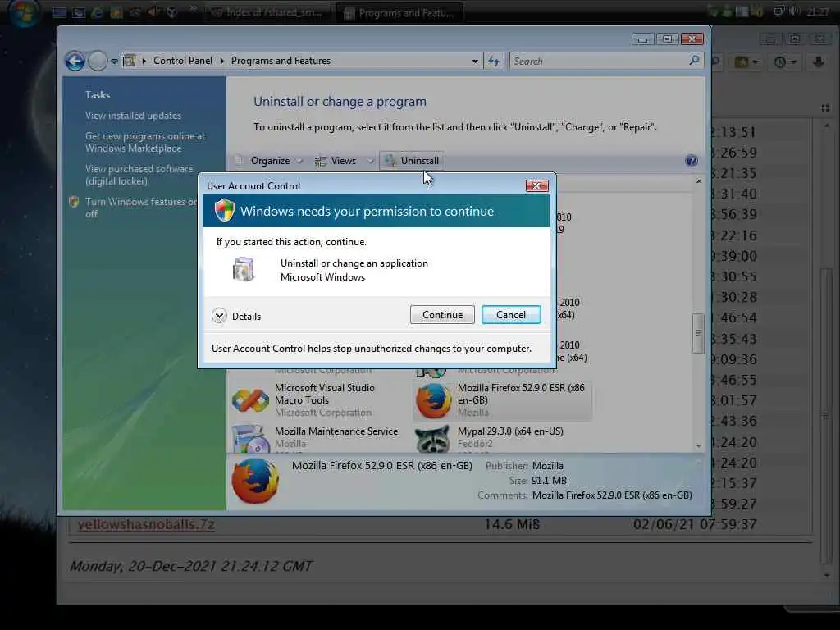Click large Firefox icon in details pane

coord(255,481)
